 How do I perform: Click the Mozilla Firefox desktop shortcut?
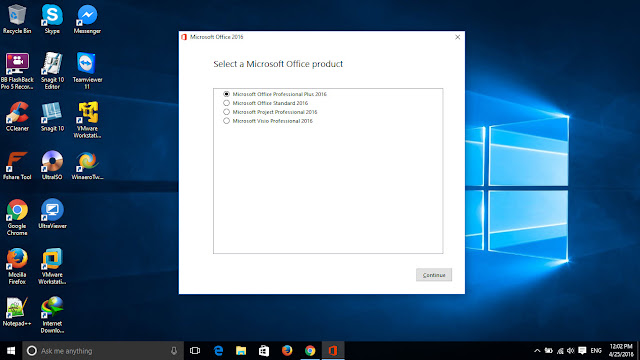click(17, 266)
